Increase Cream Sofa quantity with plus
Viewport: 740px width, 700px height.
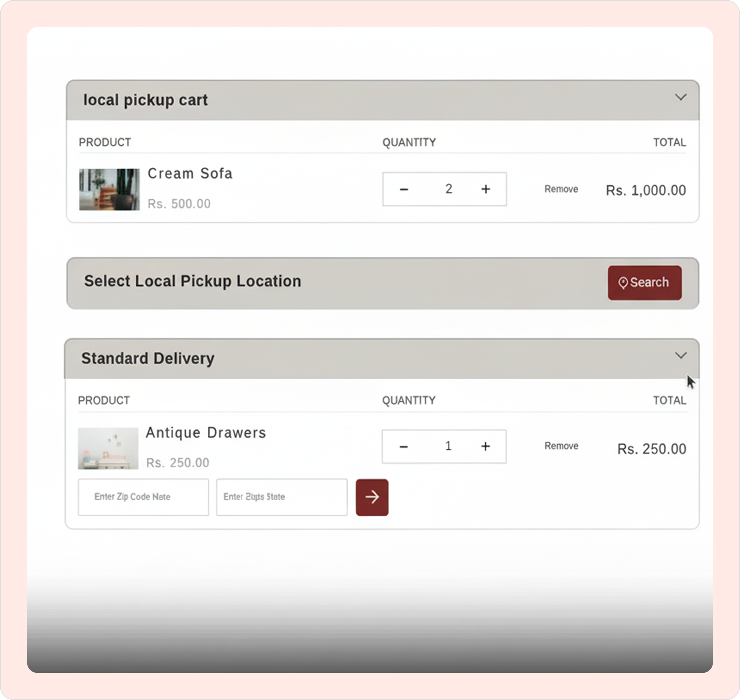[485, 189]
